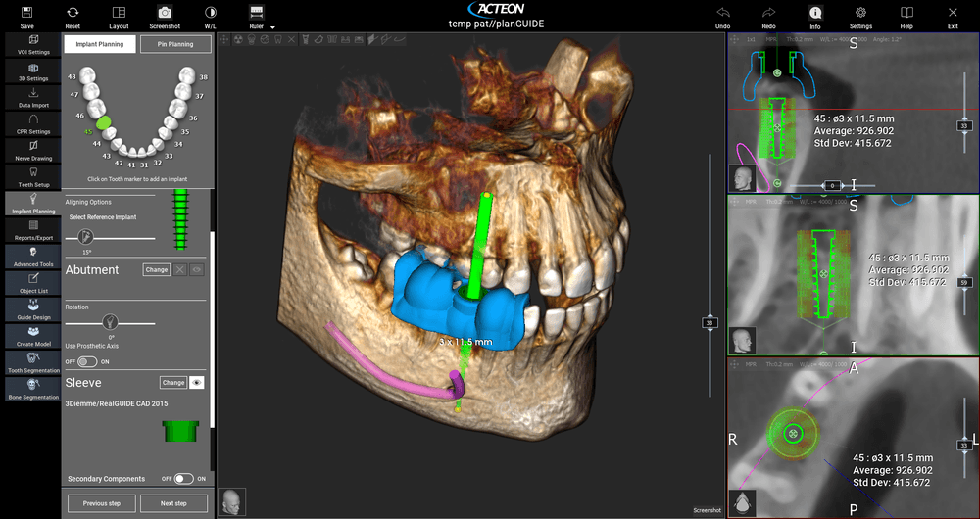
Task: Toggle Sleeve visibility eye icon
Action: pyautogui.click(x=197, y=383)
